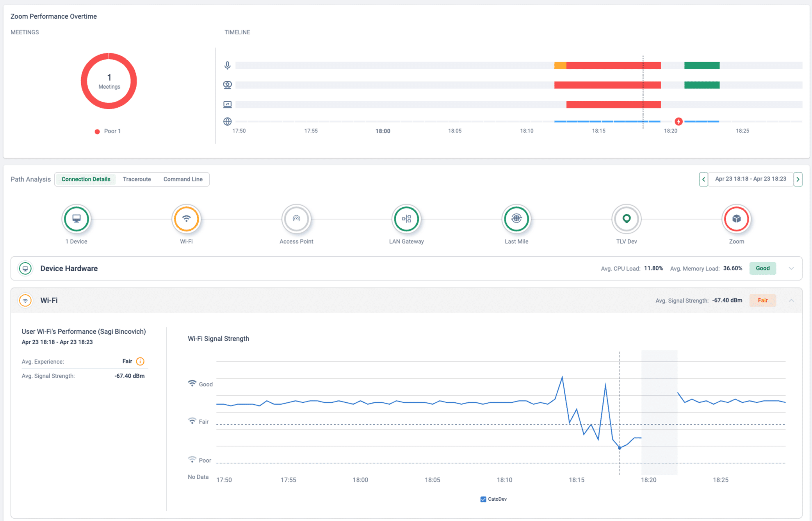Click the User Wi-Fi's Performance heading
This screenshot has height=521, width=812.
point(84,331)
